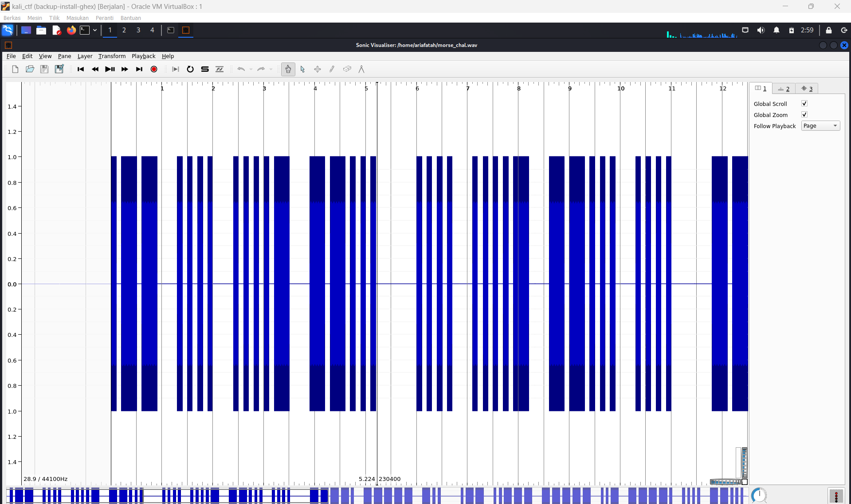Screen dimensions: 851x504
Task: Open the Undo history dropdown arrow
Action: [x=251, y=69]
